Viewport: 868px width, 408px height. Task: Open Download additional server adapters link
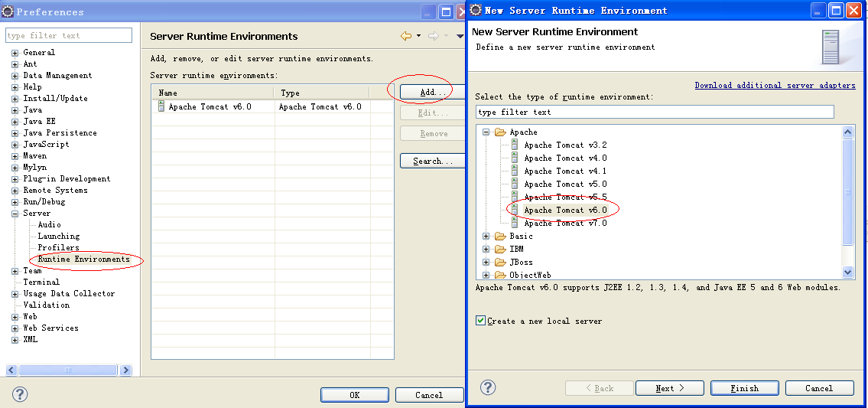(x=775, y=85)
